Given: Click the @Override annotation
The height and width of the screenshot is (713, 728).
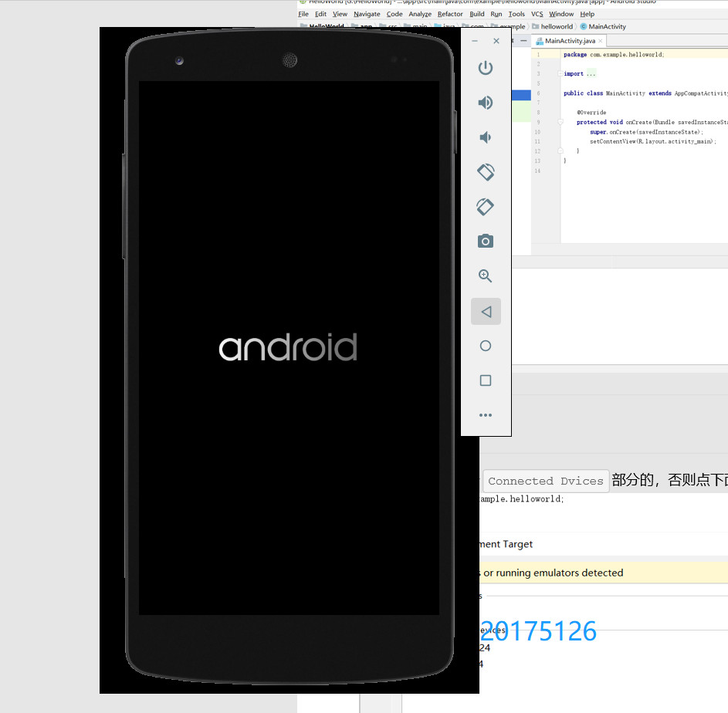Looking at the screenshot, I should [591, 113].
